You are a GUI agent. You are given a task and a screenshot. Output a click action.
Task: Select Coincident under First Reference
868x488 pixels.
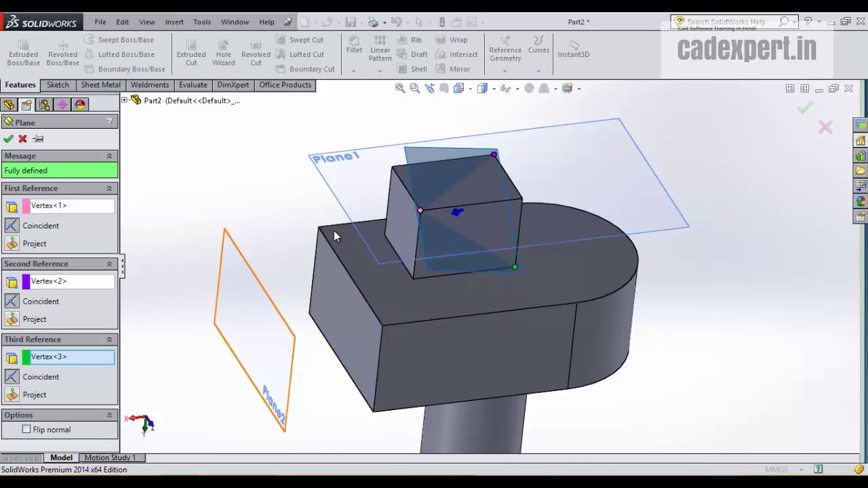(x=41, y=226)
